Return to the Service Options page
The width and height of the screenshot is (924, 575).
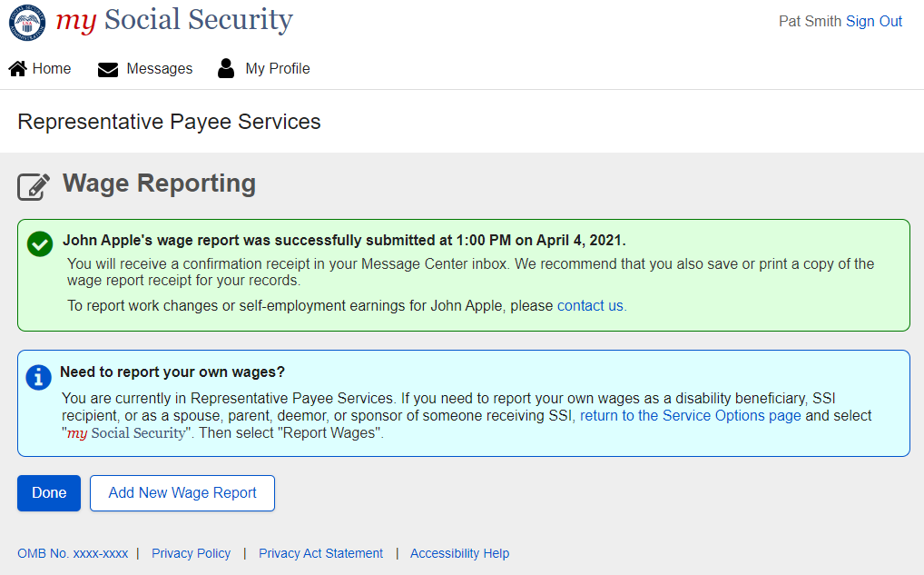click(x=690, y=416)
